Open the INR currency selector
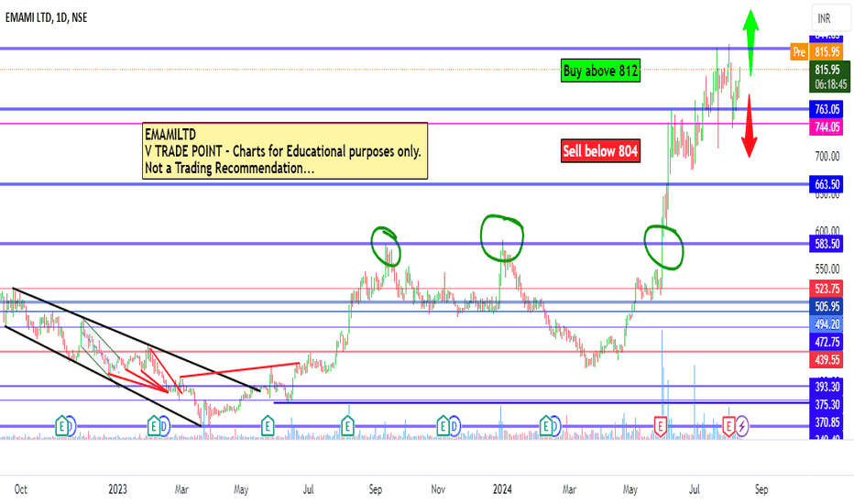The image size is (854, 504). pyautogui.click(x=830, y=18)
